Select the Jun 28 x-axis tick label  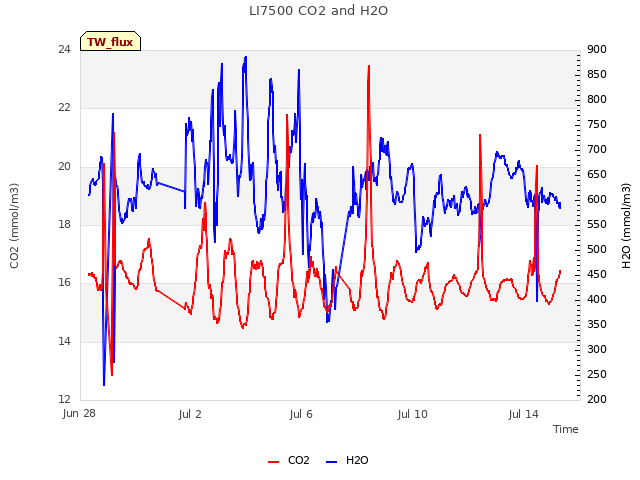79,413
